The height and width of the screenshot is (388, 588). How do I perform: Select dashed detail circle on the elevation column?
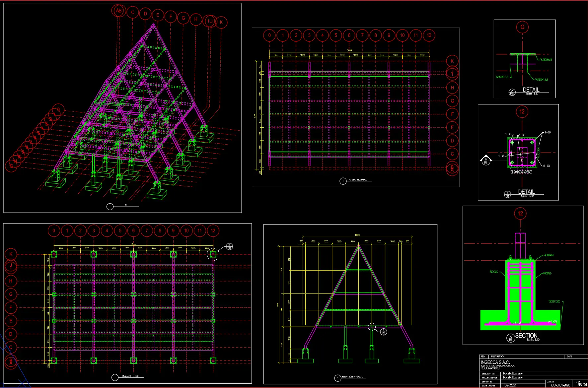coord(372,327)
